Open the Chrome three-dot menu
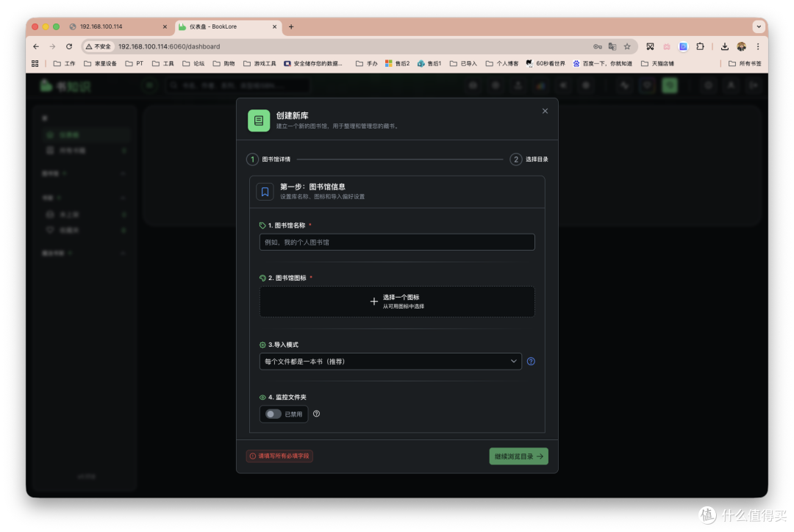Screen dimensions: 794x532 (x=758, y=46)
